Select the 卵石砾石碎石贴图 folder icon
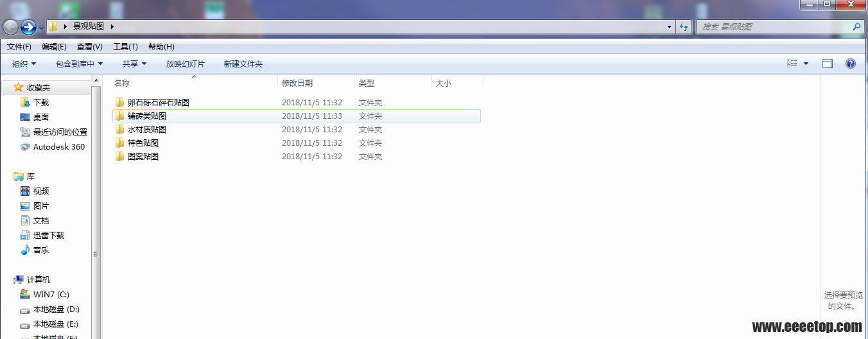Screen dimensions: 868x339 coord(119,102)
